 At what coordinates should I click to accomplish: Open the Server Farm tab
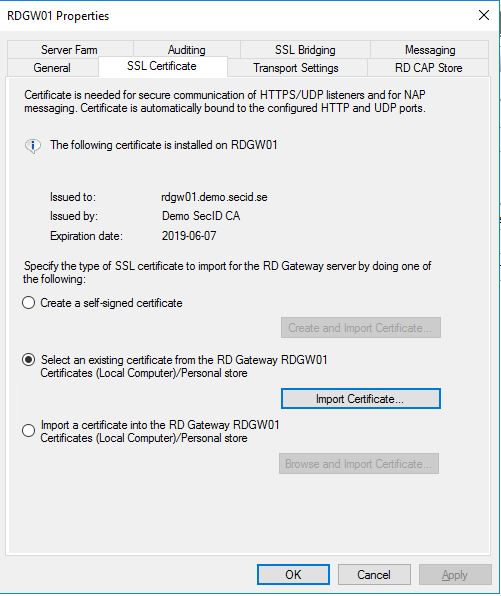70,50
